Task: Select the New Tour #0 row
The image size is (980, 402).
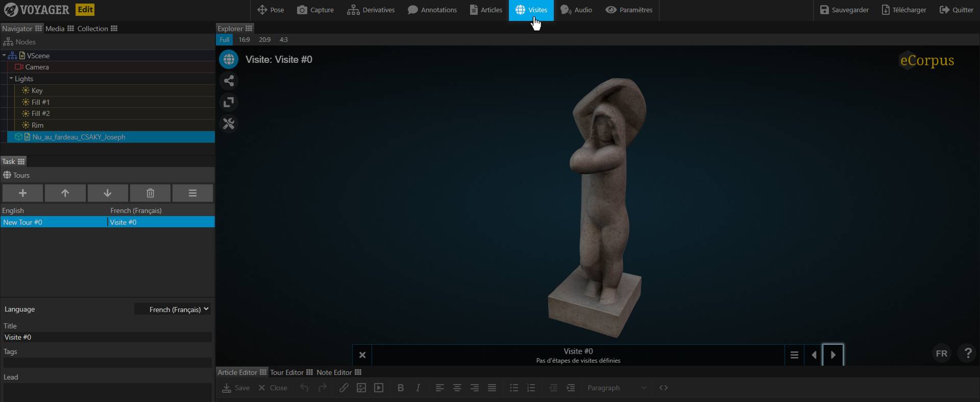Action: [54, 222]
